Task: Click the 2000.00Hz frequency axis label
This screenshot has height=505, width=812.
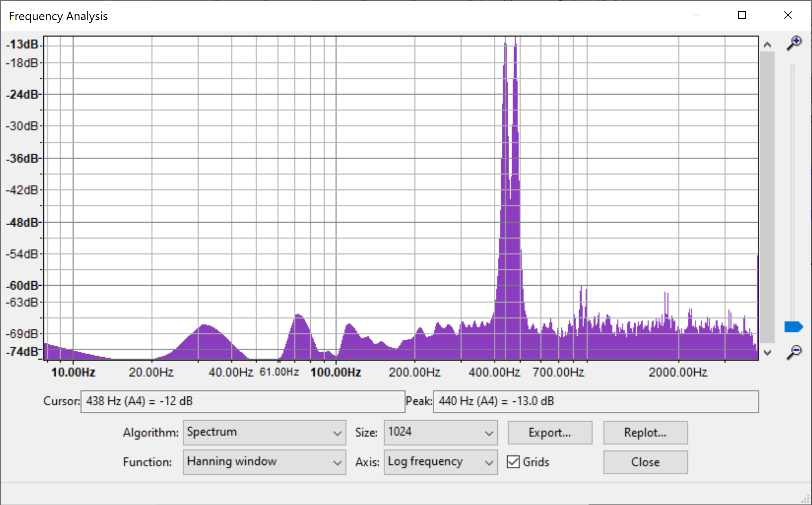Action: (678, 372)
